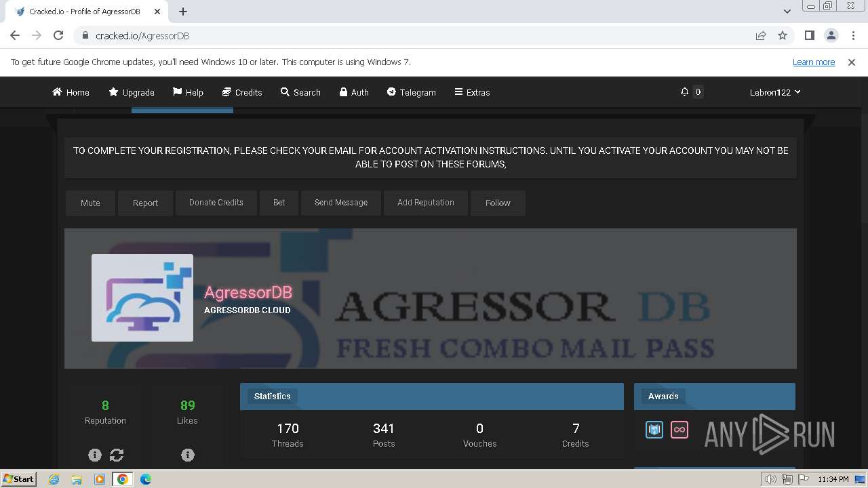Open the Search page
Screen dimensions: 868x488
(x=300, y=92)
